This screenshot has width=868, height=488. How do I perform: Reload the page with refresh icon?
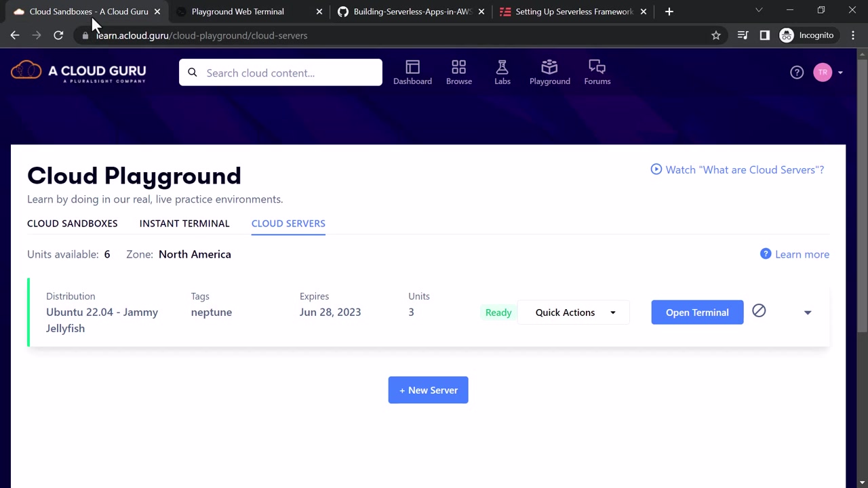58,35
